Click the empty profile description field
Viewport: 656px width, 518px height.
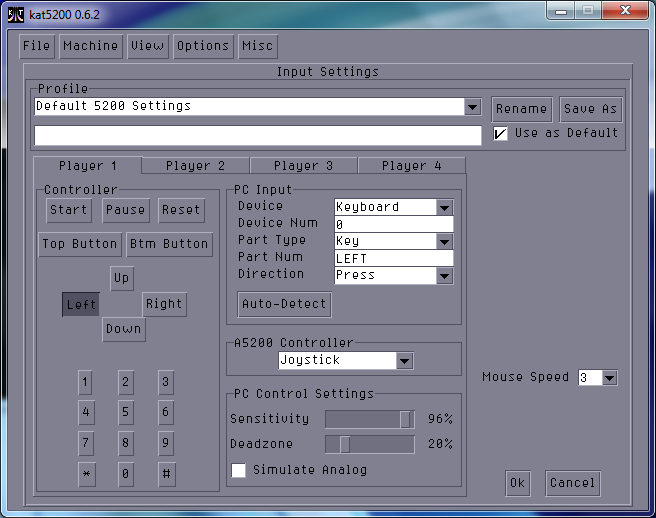258,136
